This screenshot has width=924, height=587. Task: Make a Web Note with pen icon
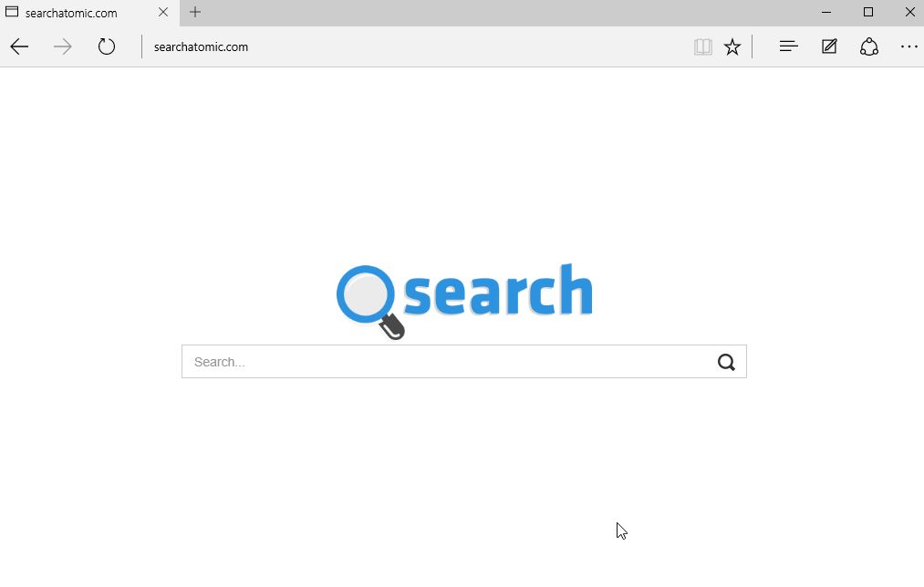pos(829,46)
